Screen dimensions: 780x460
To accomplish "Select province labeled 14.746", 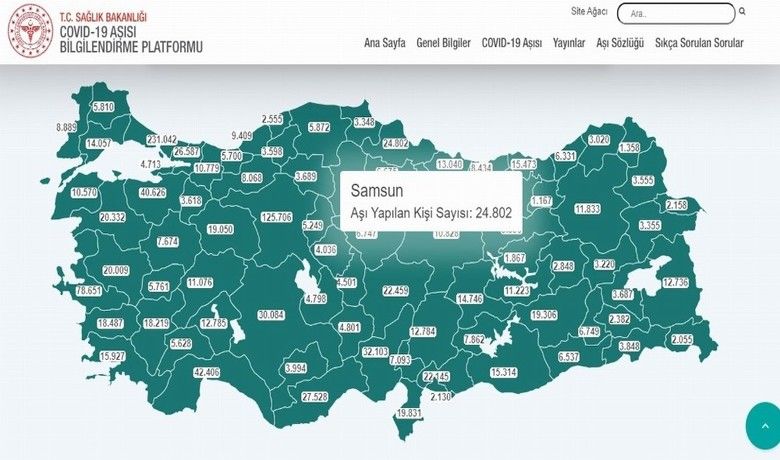I will [470, 298].
